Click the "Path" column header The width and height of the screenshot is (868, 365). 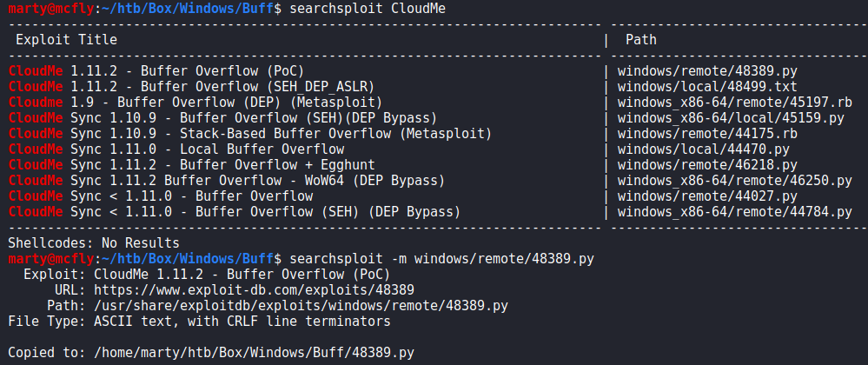click(x=641, y=39)
